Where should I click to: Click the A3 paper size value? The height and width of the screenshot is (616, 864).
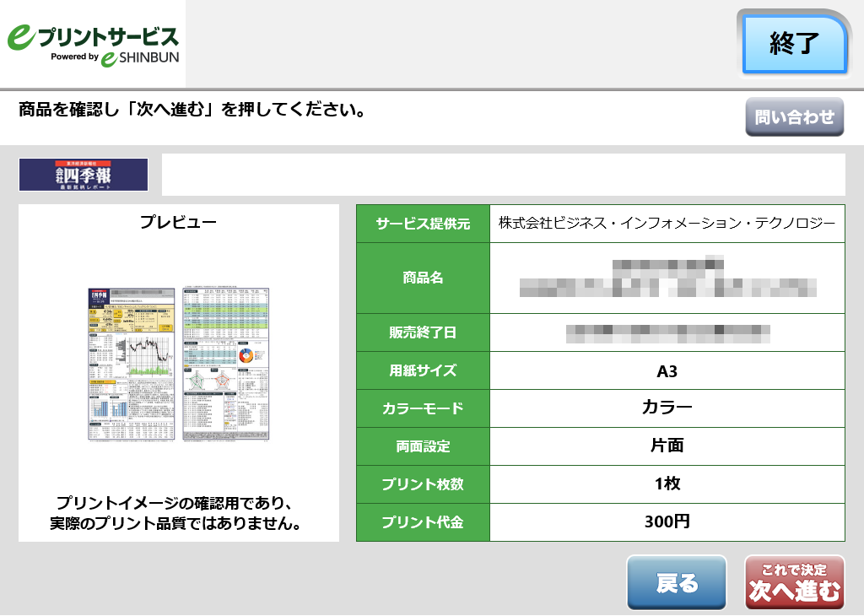pyautogui.click(x=667, y=370)
